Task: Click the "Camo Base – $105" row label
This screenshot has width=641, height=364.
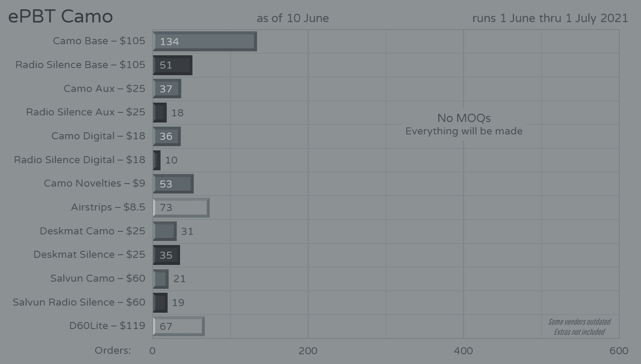Action: coord(99,41)
